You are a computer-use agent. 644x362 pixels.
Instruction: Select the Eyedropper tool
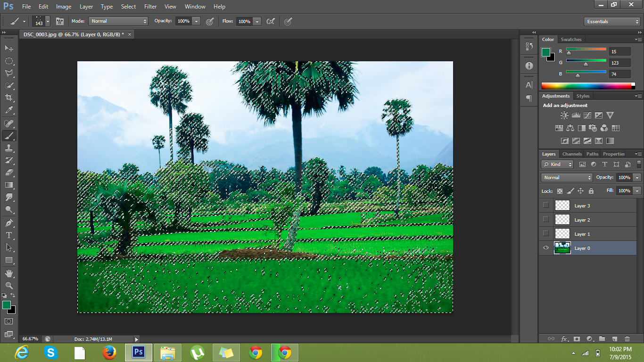9,110
